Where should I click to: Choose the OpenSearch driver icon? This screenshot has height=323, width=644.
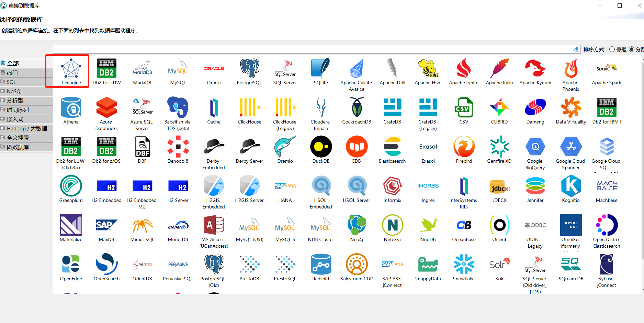tap(106, 264)
